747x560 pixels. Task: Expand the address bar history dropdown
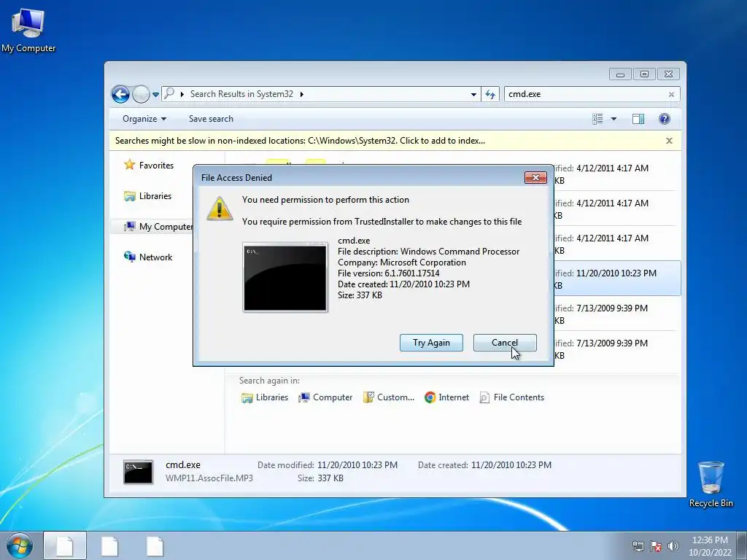pyautogui.click(x=473, y=94)
